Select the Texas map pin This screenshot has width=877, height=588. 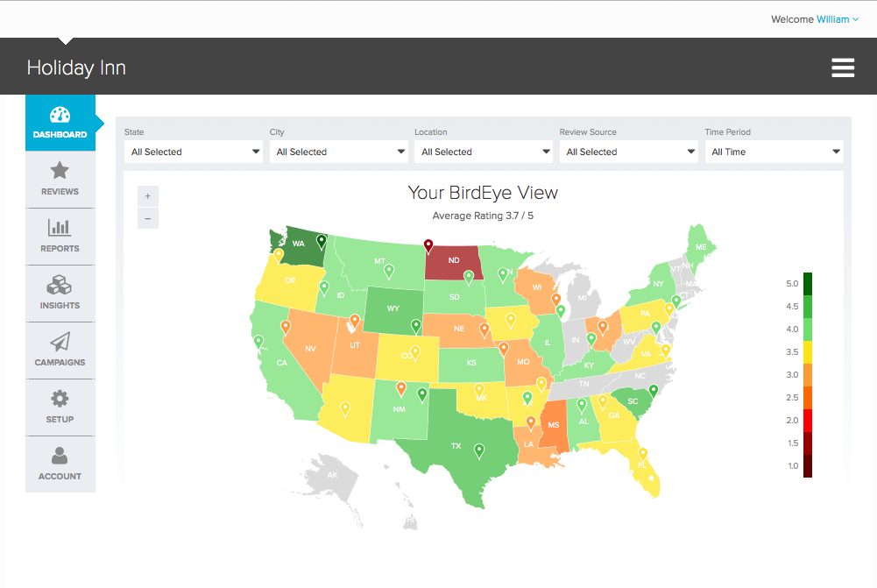click(478, 450)
